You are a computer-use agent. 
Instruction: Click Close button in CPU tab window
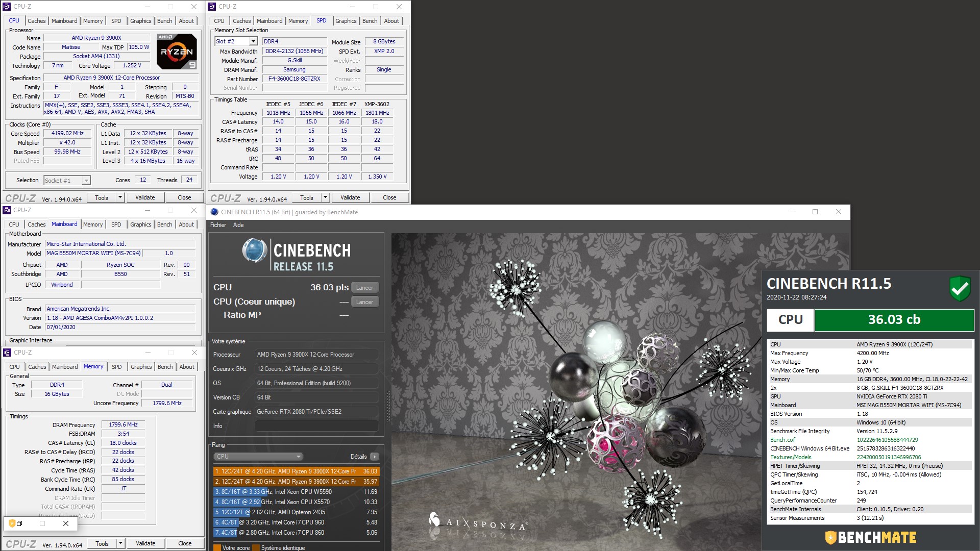coord(184,197)
